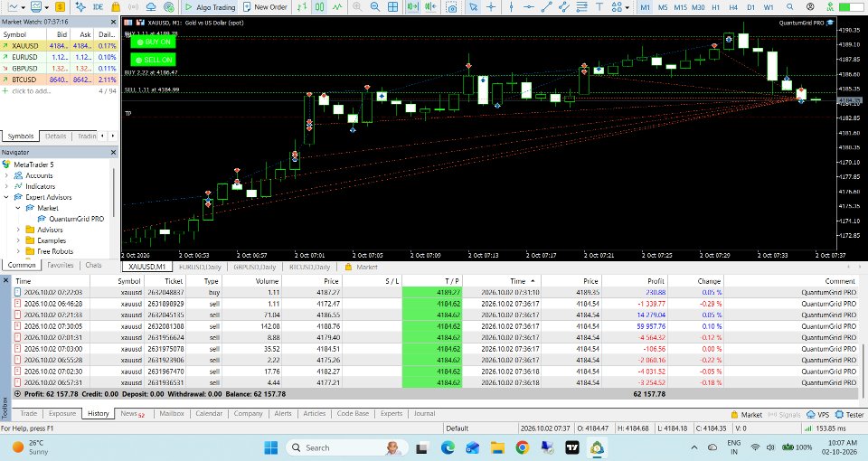Toggle chart shift icon
The height and width of the screenshot is (461, 868).
point(429,6)
